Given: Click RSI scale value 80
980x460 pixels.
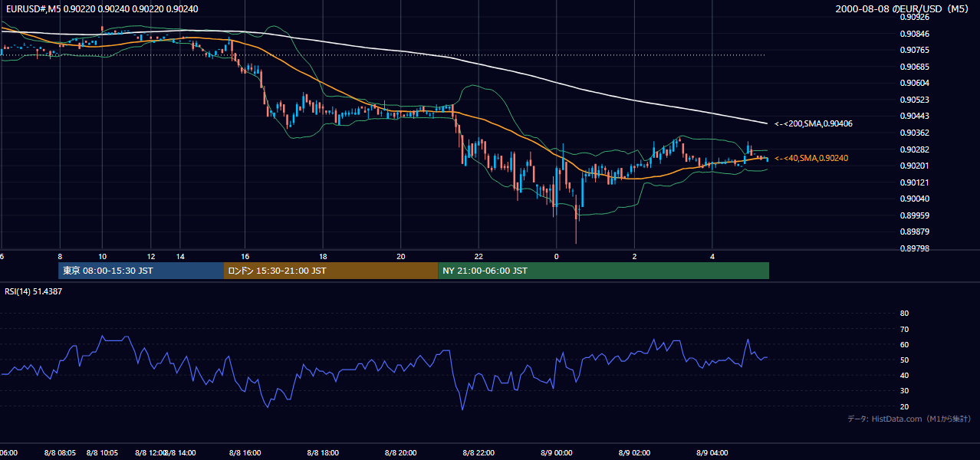Looking at the screenshot, I should [904, 314].
